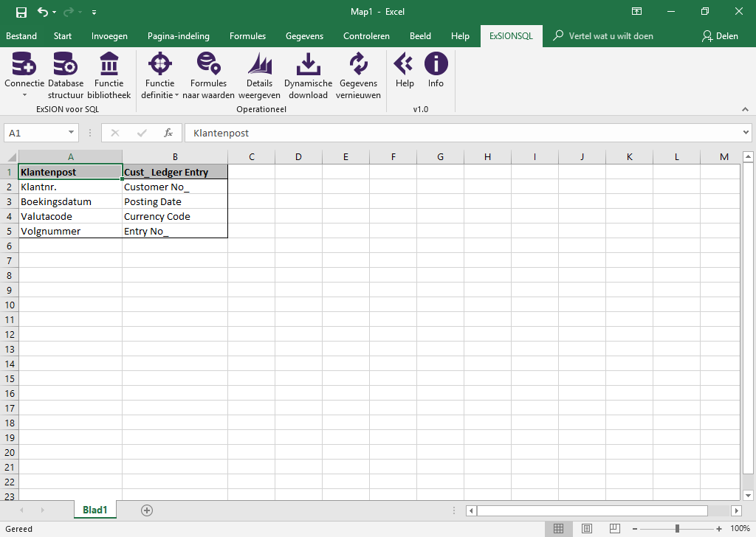The width and height of the screenshot is (756, 537).
Task: Select the cell Klantnr.
Action: pyautogui.click(x=70, y=187)
